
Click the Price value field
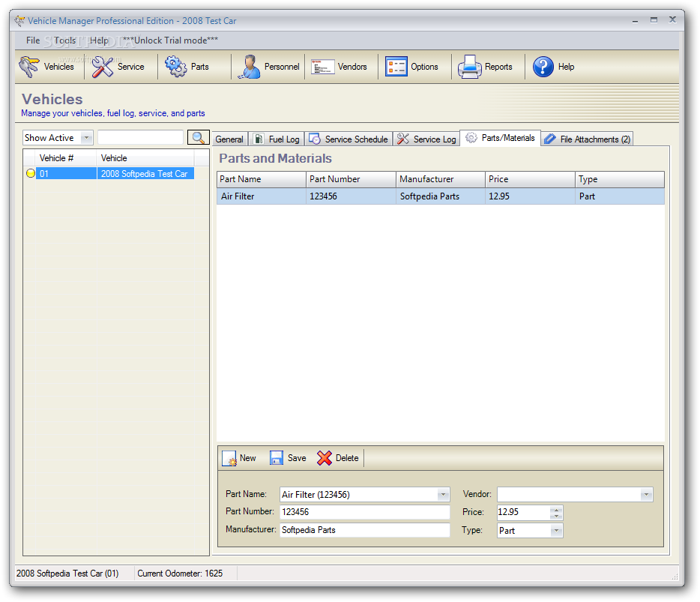pos(524,513)
